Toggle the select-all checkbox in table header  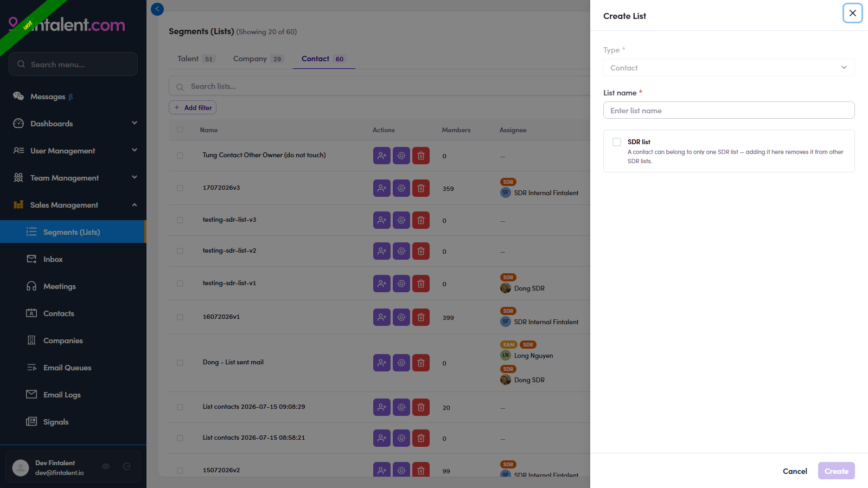[180, 130]
